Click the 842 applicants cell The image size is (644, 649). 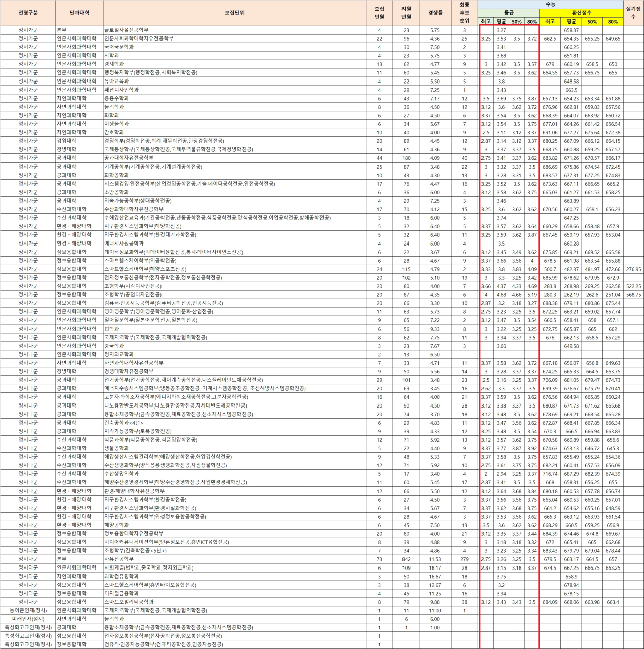click(x=406, y=559)
